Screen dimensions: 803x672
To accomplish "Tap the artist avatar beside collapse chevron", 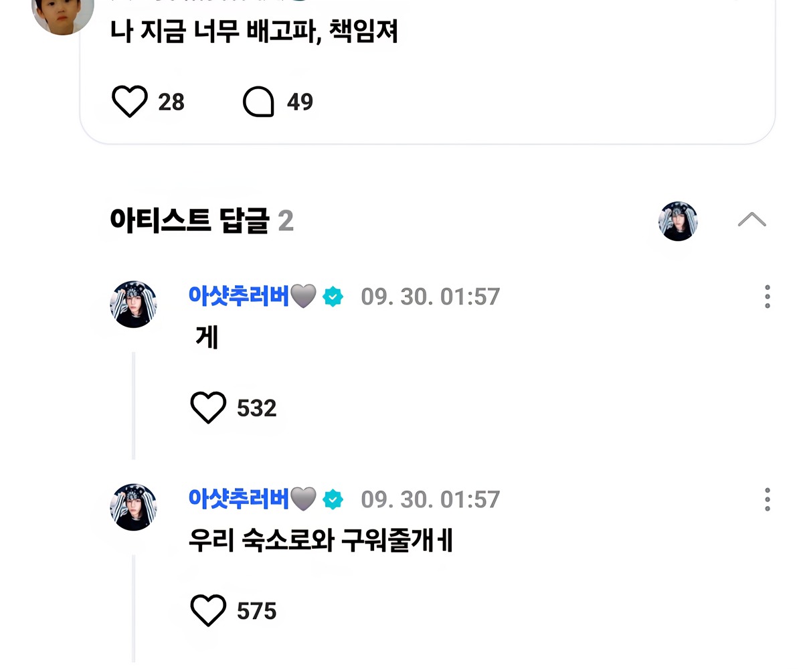I will pyautogui.click(x=678, y=221).
